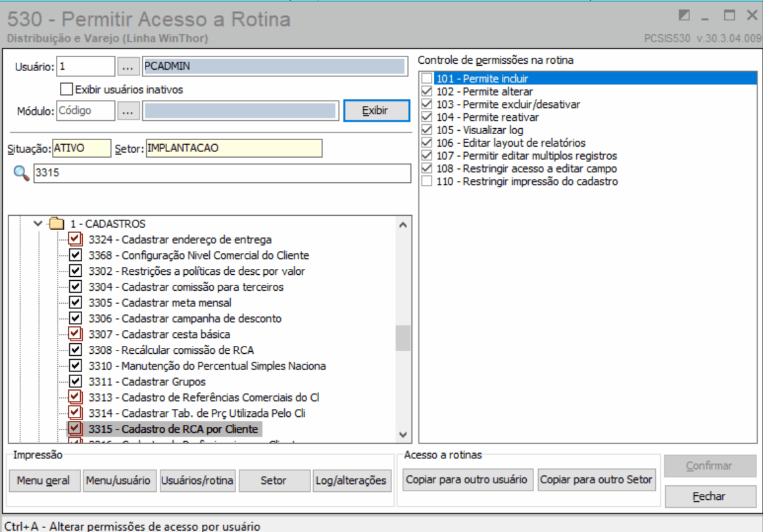Uncheck 102 - Permite alterar permission
Viewport: 763px width, 532px height.
tap(427, 91)
